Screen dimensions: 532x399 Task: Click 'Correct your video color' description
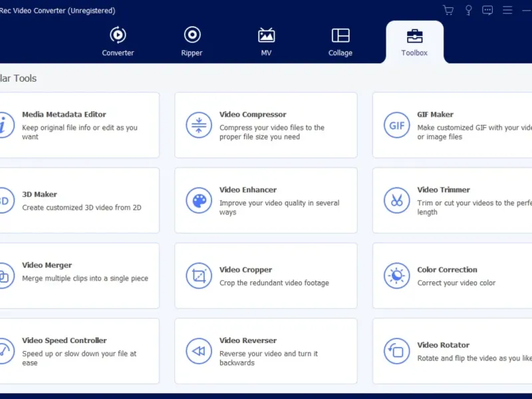[x=456, y=283]
